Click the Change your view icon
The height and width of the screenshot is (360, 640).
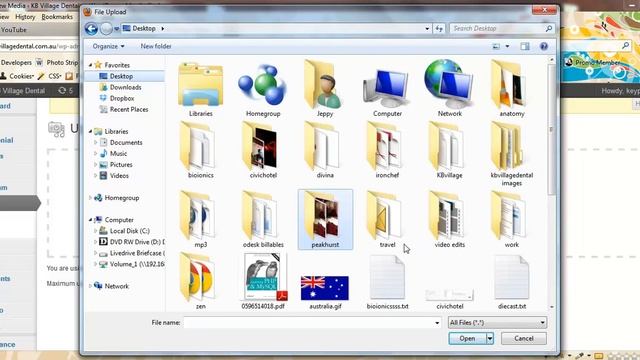[x=496, y=47]
